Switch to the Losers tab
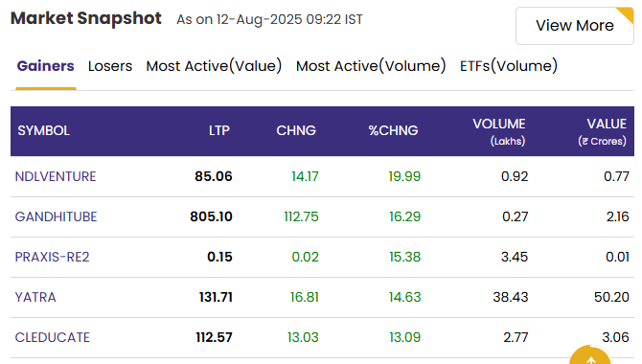 (110, 66)
